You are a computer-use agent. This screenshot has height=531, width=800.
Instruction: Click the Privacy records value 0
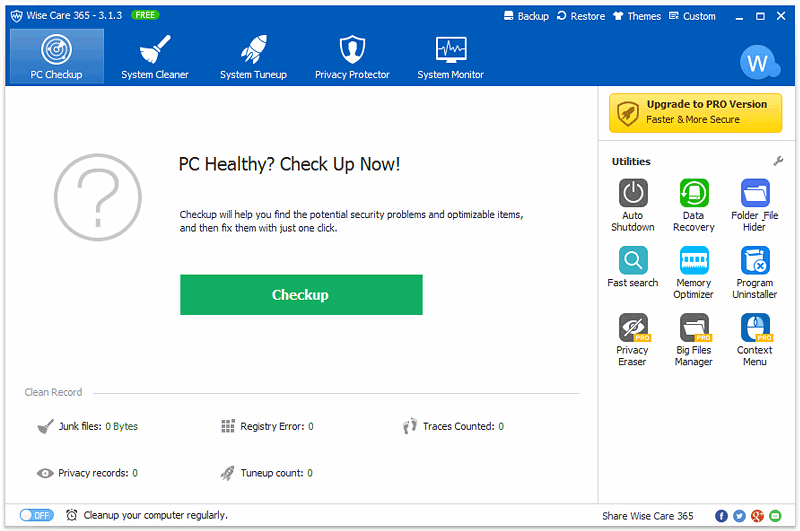[135, 473]
